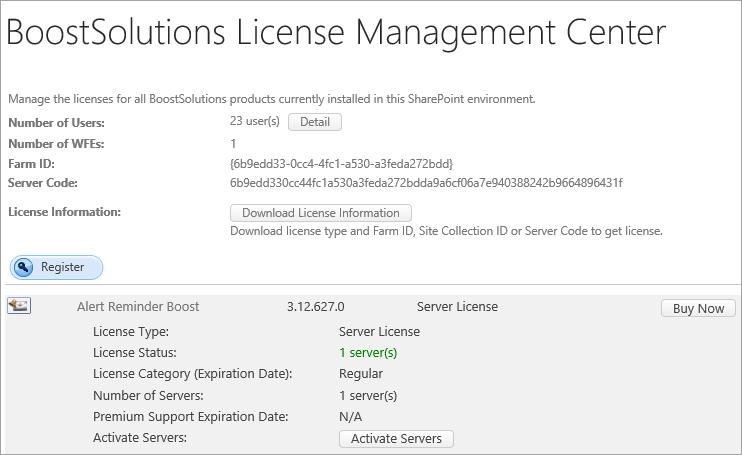
Task: Click the long Server Code string
Action: [426, 183]
